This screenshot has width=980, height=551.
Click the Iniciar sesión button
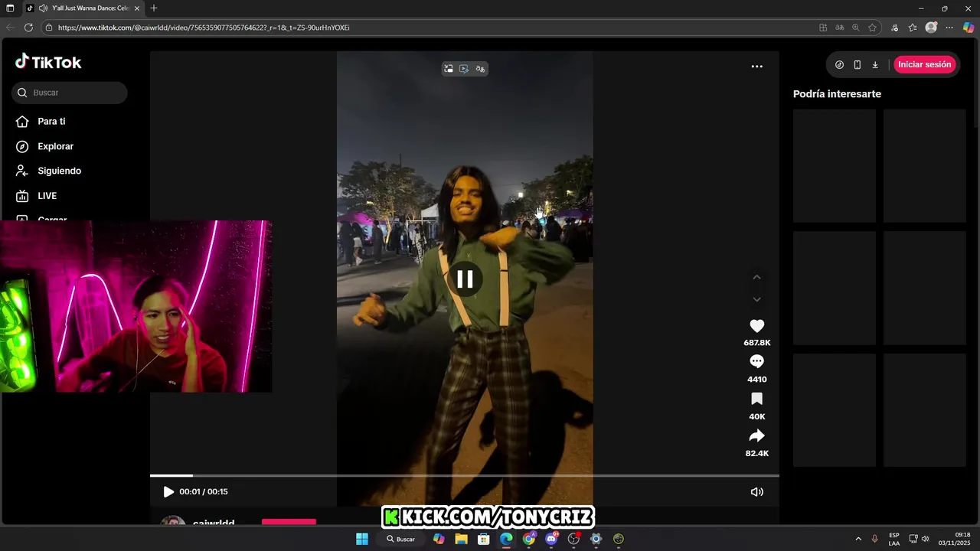[925, 64]
